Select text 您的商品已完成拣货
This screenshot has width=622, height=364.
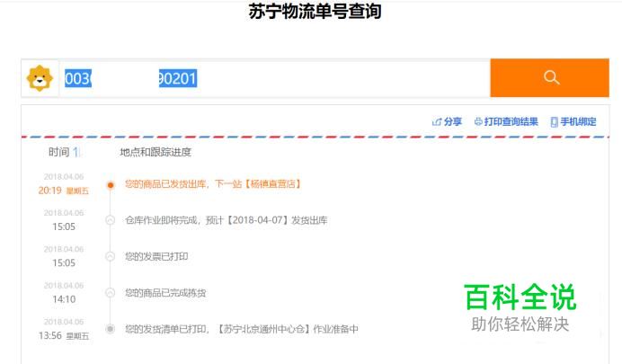[x=165, y=293]
